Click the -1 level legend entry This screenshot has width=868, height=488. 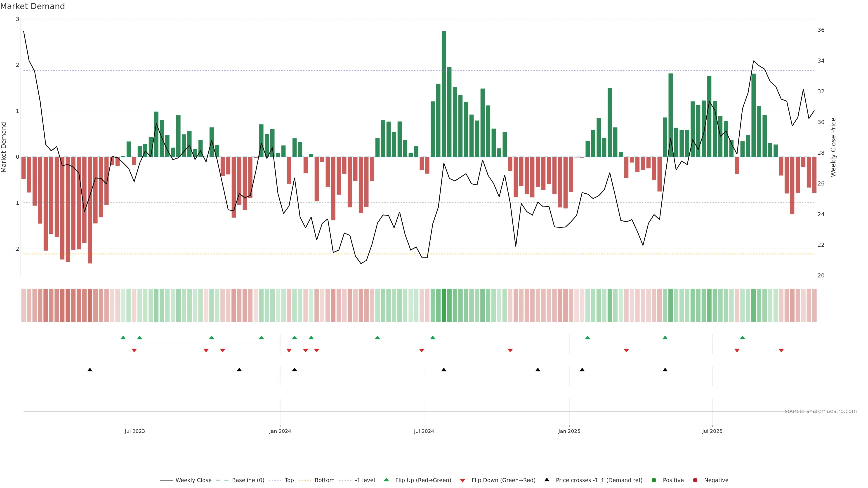click(x=365, y=480)
